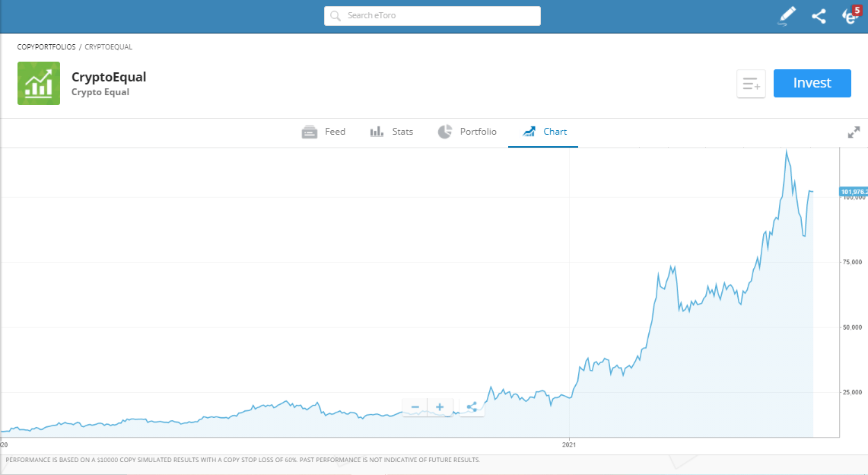Zoom in the chart with plus button
This screenshot has height=475, width=868.
(x=440, y=407)
